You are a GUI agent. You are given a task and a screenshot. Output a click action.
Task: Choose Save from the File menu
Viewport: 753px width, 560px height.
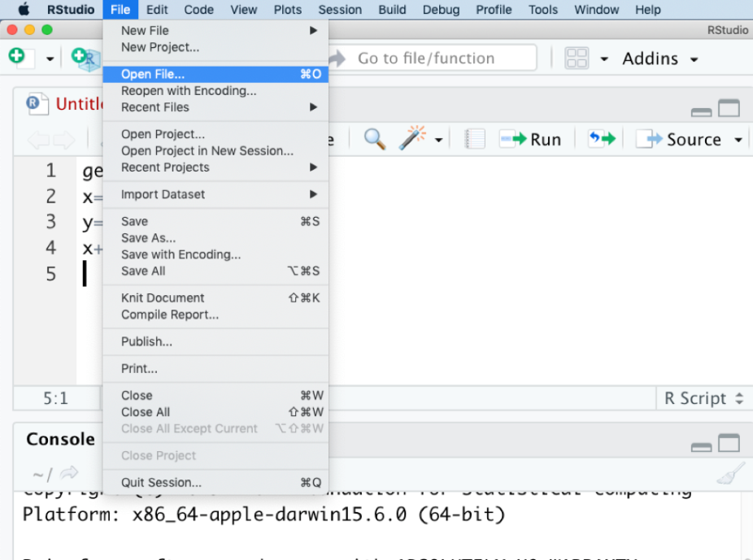click(215, 221)
